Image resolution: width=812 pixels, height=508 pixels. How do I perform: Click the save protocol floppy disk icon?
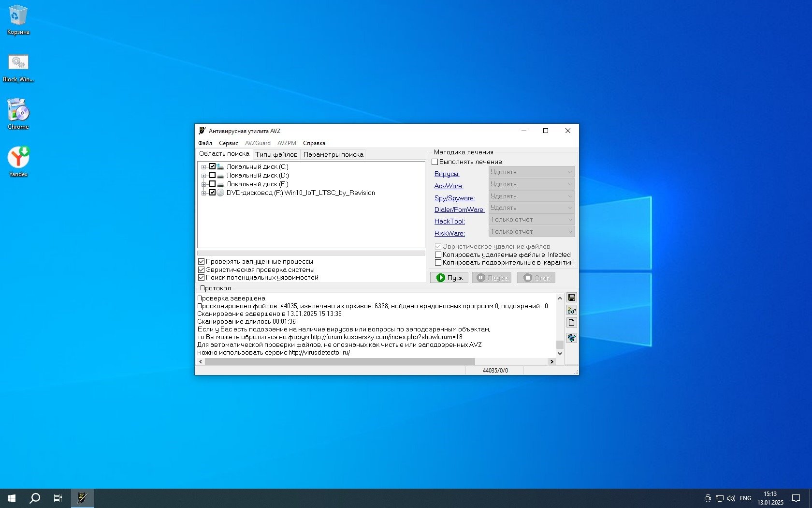tap(571, 298)
